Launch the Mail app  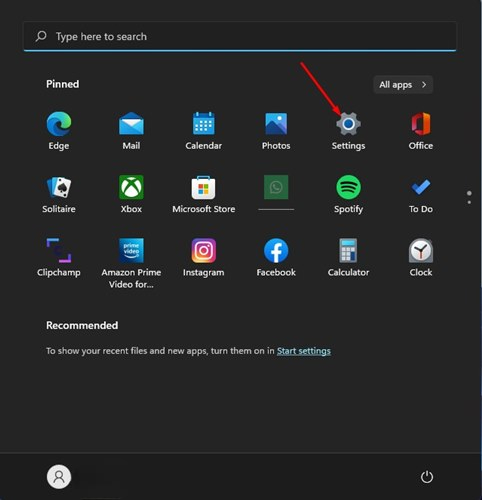point(131,131)
